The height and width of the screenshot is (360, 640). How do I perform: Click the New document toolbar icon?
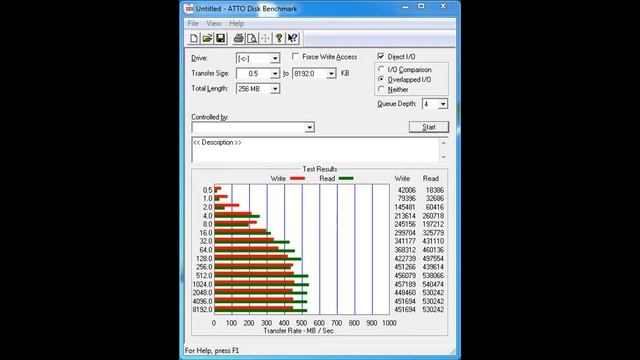[x=194, y=38]
